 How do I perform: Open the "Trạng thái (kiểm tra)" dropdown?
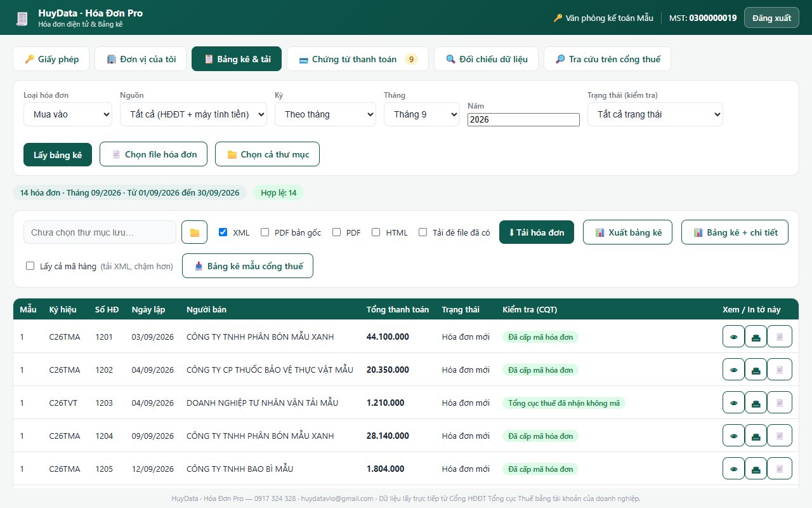655,114
